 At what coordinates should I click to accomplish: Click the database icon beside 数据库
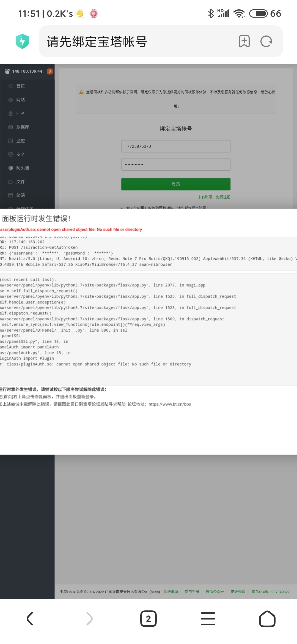tap(11, 127)
